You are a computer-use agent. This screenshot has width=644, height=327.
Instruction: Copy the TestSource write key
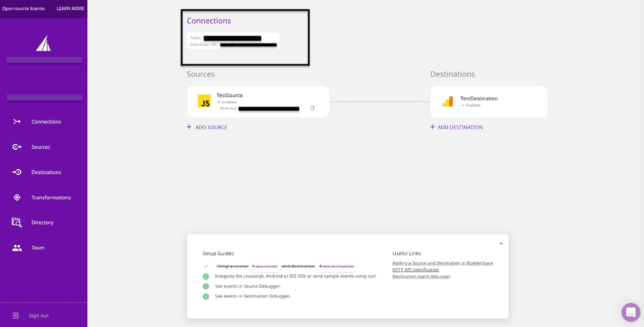click(x=312, y=108)
